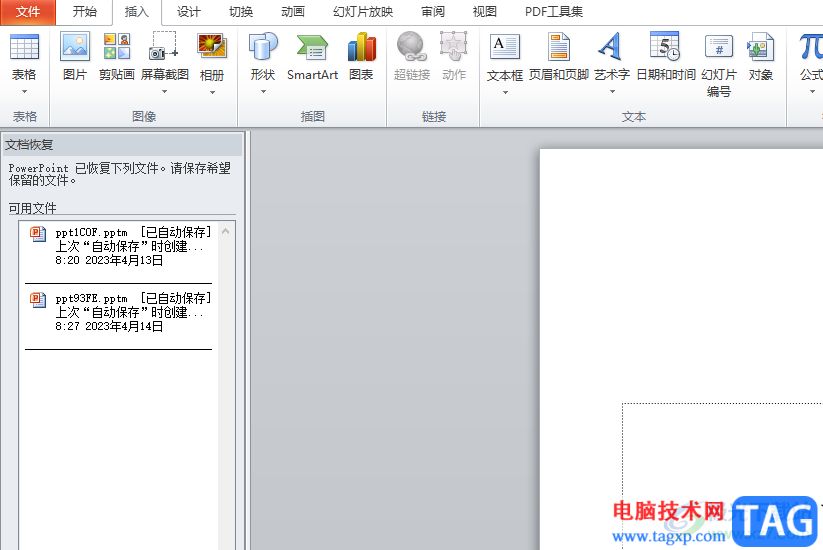Image resolution: width=823 pixels, height=550 pixels.
Task: Click the 动作 action icon
Action: [x=453, y=46]
